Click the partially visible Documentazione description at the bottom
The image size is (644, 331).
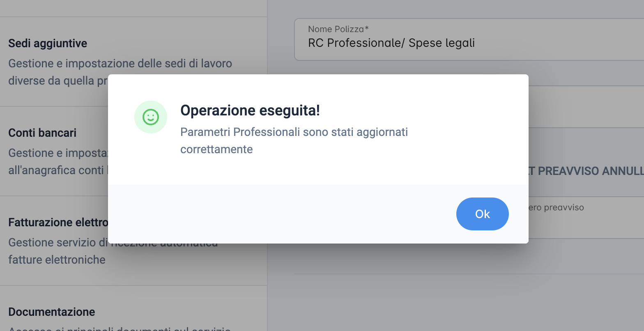tap(120, 329)
